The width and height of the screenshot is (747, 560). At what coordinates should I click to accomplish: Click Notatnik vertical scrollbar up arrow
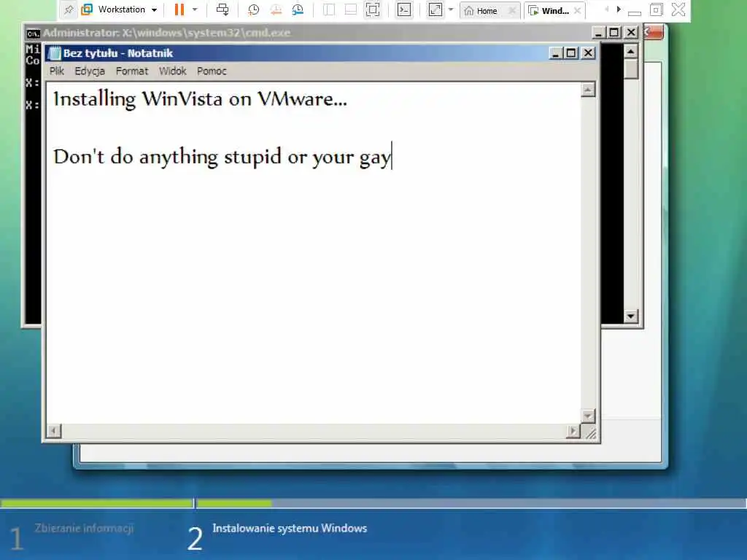pos(588,90)
